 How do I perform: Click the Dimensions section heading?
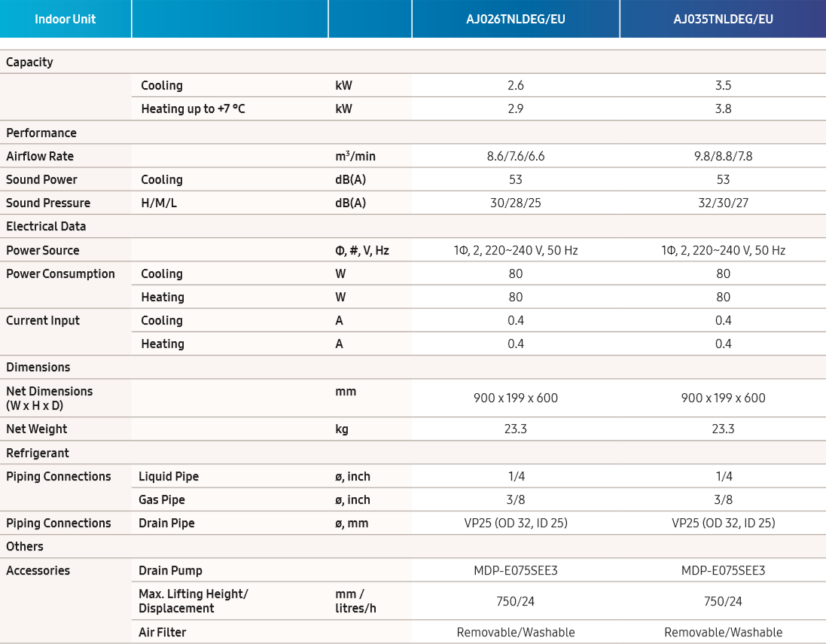(38, 368)
